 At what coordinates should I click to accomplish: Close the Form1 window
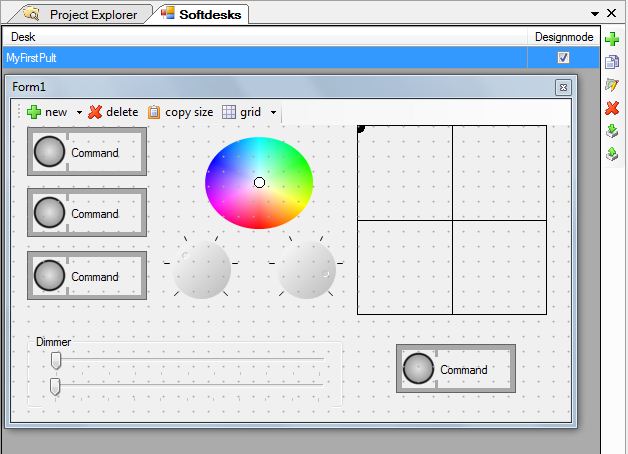[x=563, y=87]
